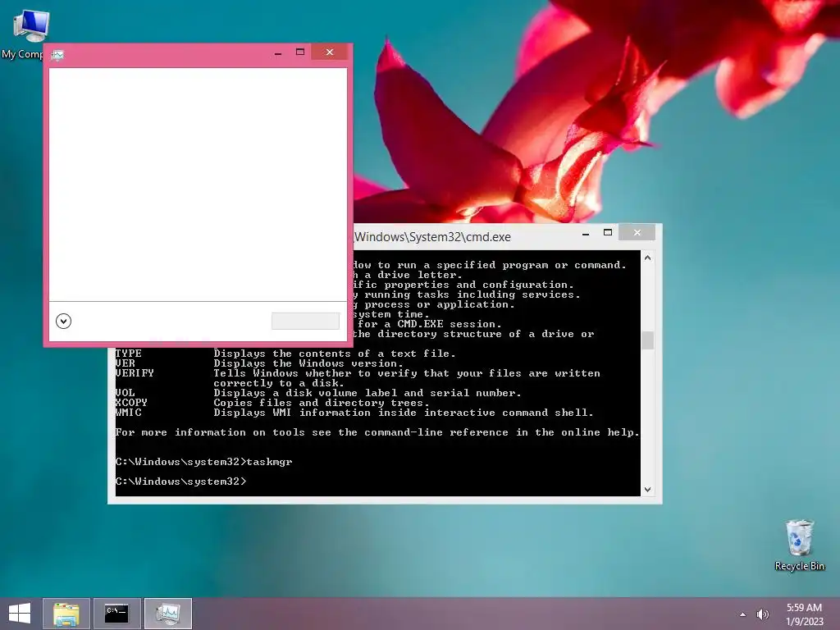This screenshot has width=840, height=630.
Task: Expand Task Manager more details chevron
Action: pyautogui.click(x=63, y=321)
